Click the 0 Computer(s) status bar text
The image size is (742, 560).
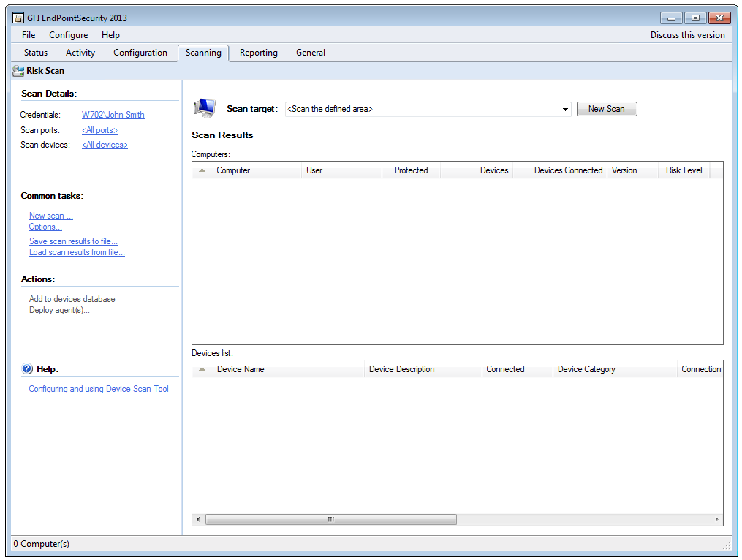41,543
